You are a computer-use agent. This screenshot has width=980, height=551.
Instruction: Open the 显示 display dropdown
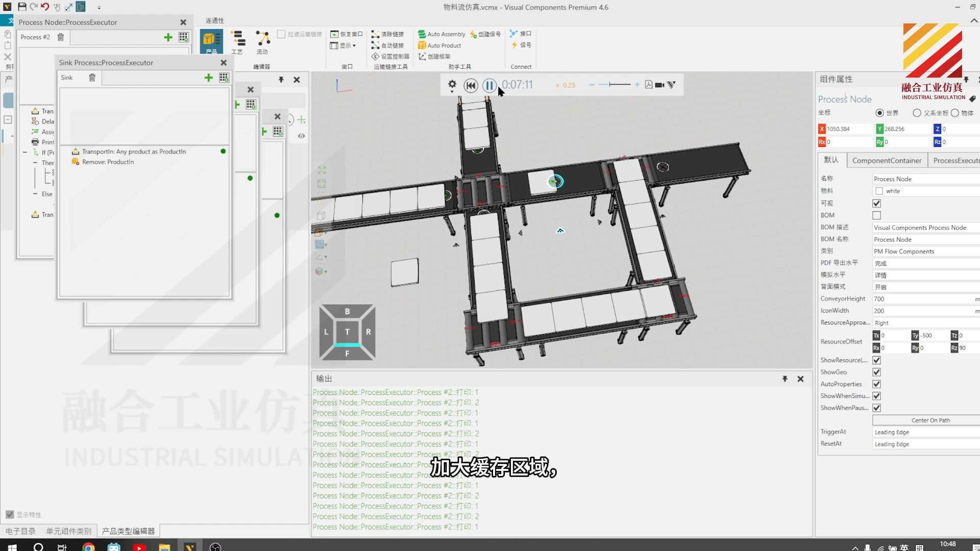coord(343,45)
